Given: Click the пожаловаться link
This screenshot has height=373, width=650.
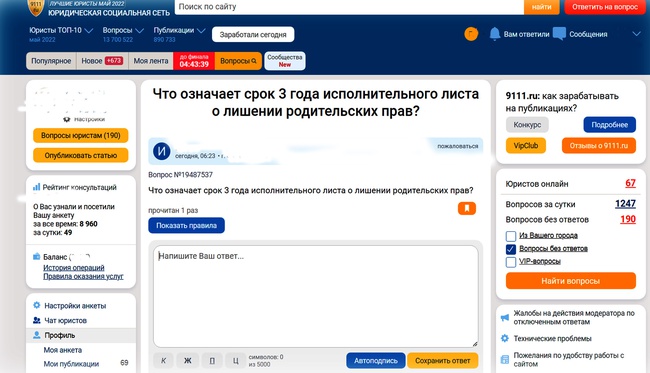Looking at the screenshot, I should coord(457,146).
